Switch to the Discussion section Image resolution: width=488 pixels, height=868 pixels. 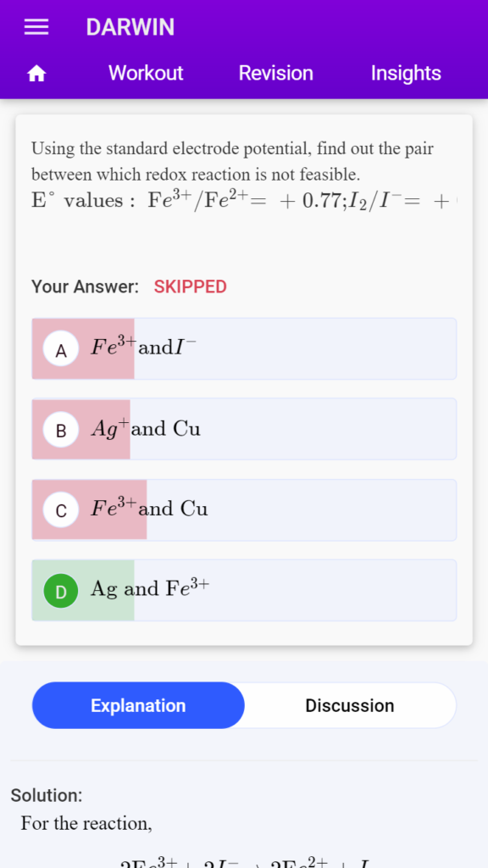click(x=350, y=705)
